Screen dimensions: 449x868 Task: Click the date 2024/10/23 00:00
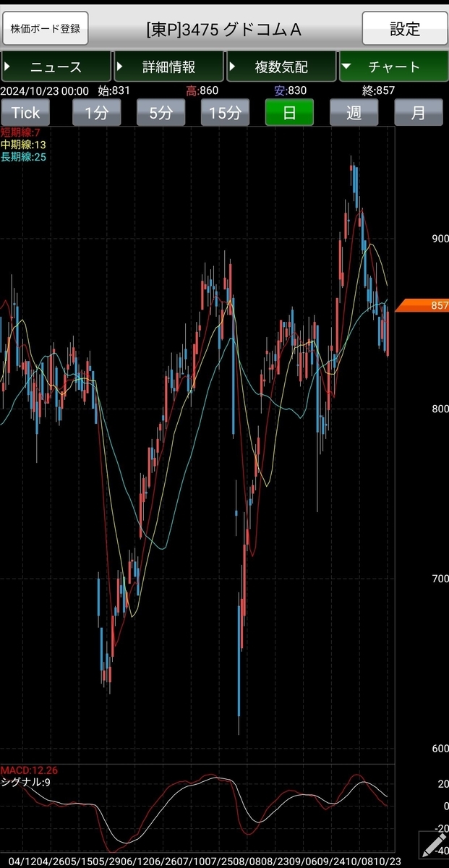(x=45, y=90)
